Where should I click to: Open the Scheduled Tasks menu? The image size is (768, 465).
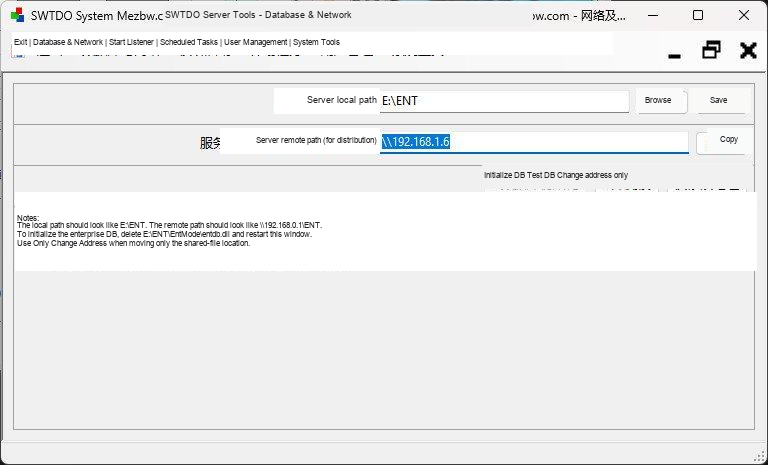coord(189,42)
